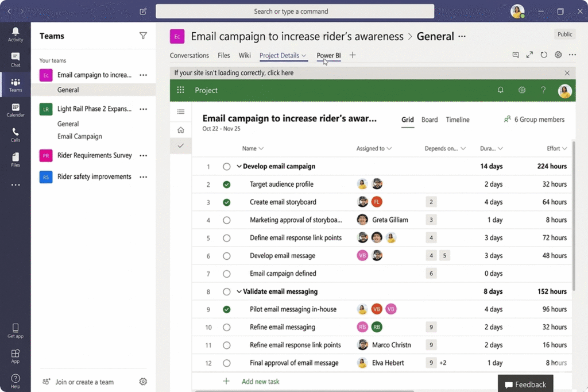Collapse Validate email messaging group

coord(239,291)
